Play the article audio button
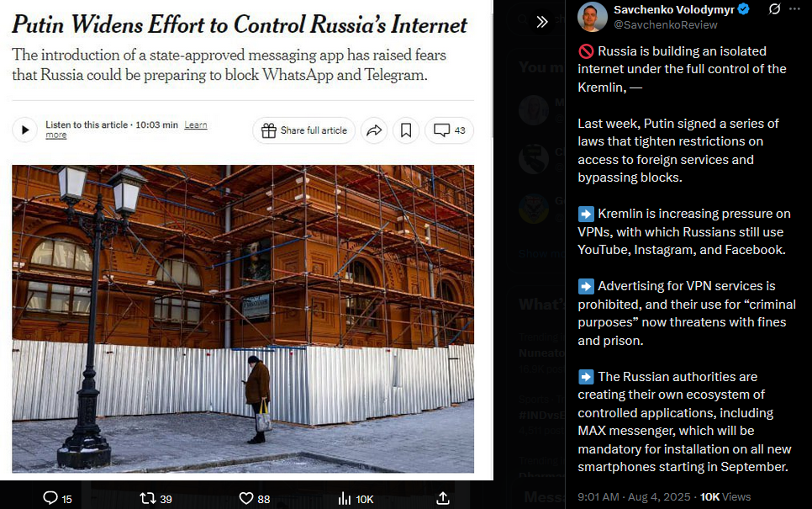The image size is (812, 509). (25, 130)
